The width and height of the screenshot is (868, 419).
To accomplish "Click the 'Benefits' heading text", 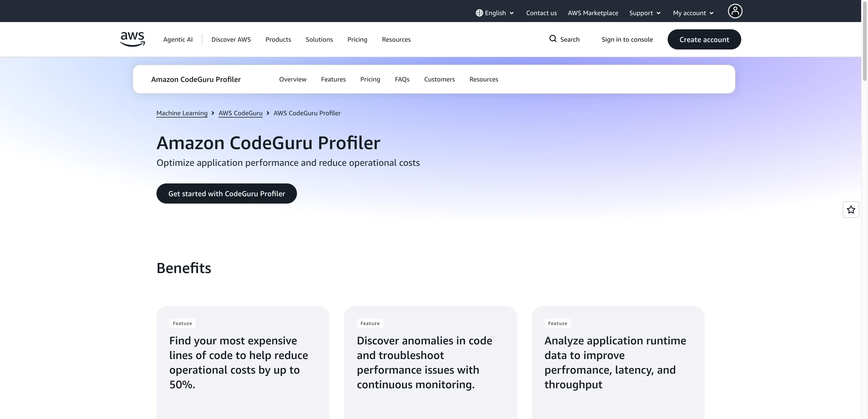I will coord(184,268).
